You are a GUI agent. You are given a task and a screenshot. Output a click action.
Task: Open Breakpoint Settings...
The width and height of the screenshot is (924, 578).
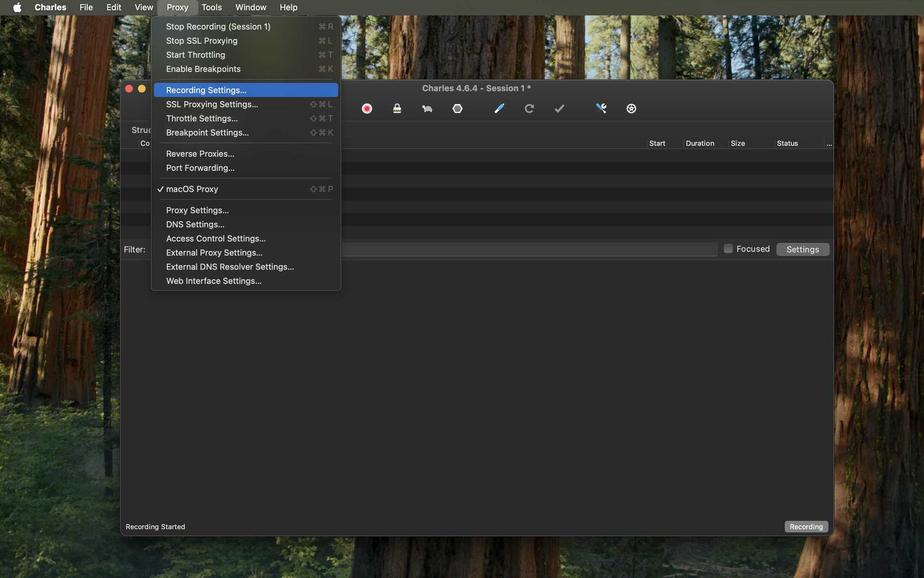(246, 133)
